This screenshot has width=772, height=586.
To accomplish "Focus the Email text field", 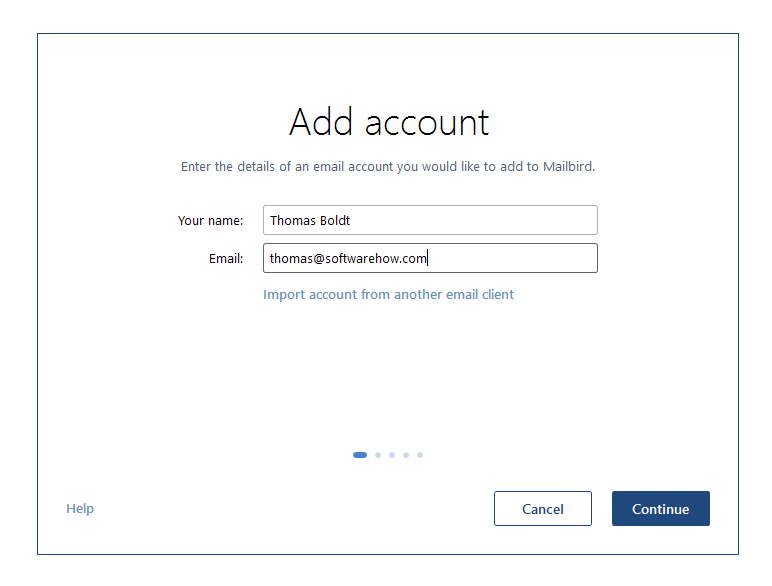I will [430, 258].
